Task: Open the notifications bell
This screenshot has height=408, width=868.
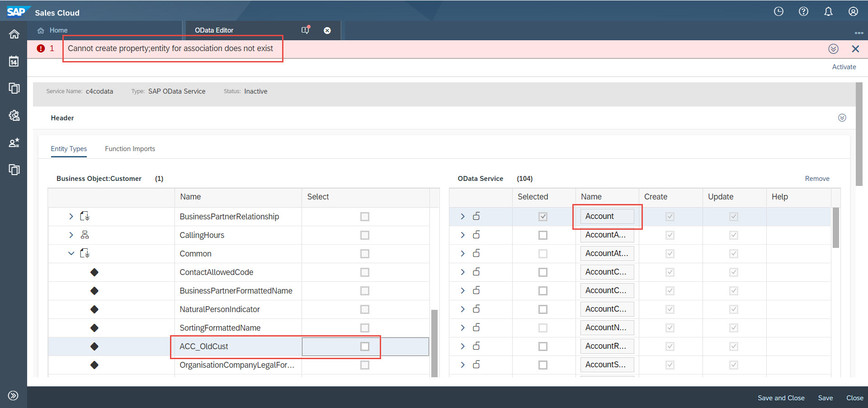Action: point(828,12)
